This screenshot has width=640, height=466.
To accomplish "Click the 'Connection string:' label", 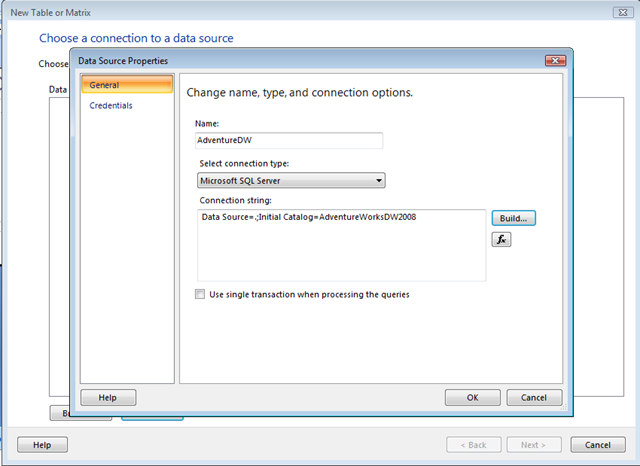I will click(236, 200).
